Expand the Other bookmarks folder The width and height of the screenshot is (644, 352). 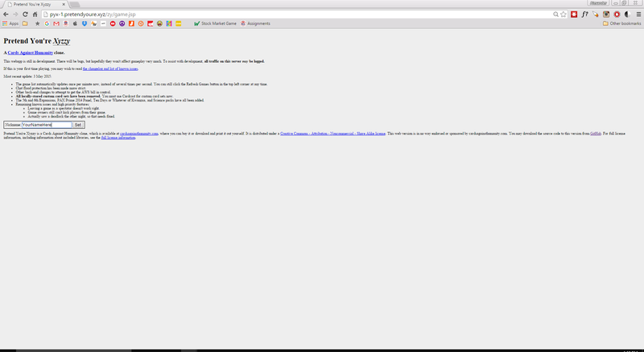tap(621, 23)
